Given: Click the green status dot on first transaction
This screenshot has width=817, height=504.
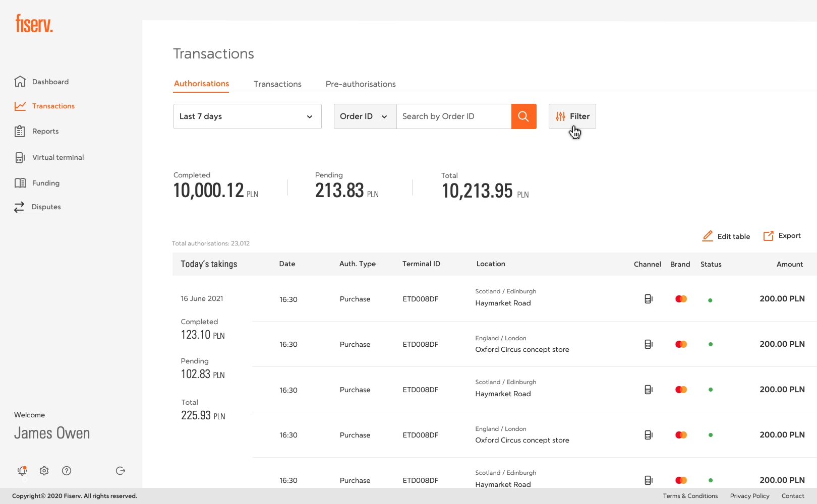Looking at the screenshot, I should (x=711, y=299).
